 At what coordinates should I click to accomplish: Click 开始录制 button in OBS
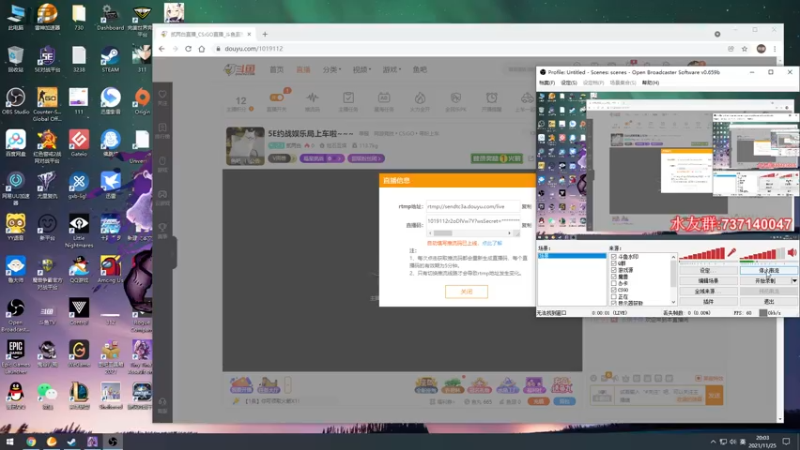tap(765, 281)
